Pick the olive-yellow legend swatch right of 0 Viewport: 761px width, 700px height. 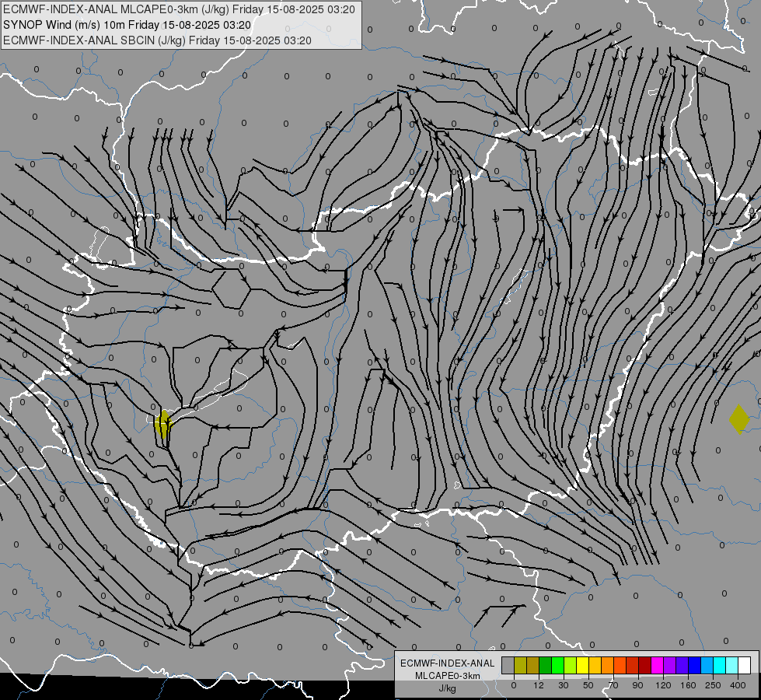click(520, 665)
